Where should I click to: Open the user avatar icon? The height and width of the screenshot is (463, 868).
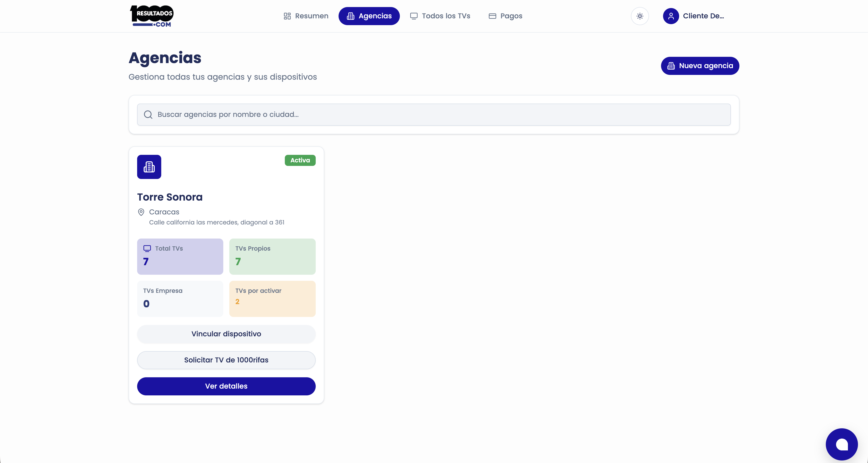[671, 16]
